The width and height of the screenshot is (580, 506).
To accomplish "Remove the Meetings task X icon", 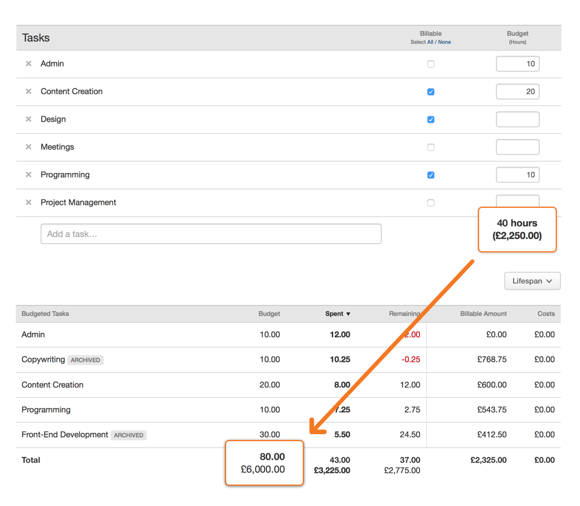I will click(x=28, y=147).
